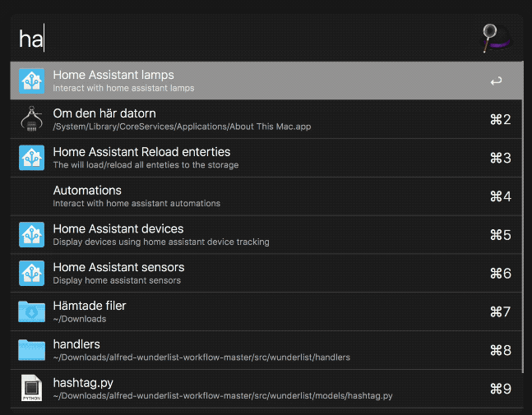
Task: Open the Hämtade filer result
Action: (247, 311)
